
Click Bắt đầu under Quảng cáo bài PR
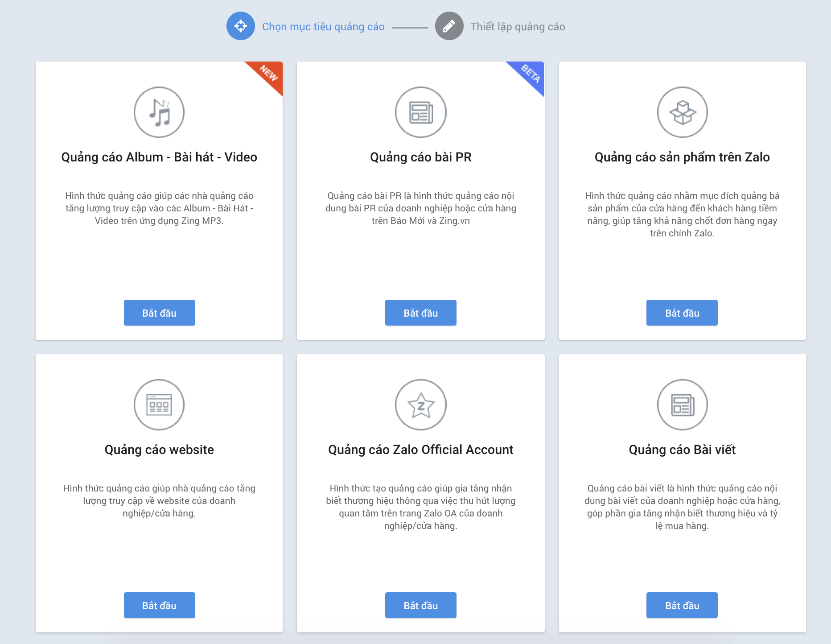coord(421,313)
